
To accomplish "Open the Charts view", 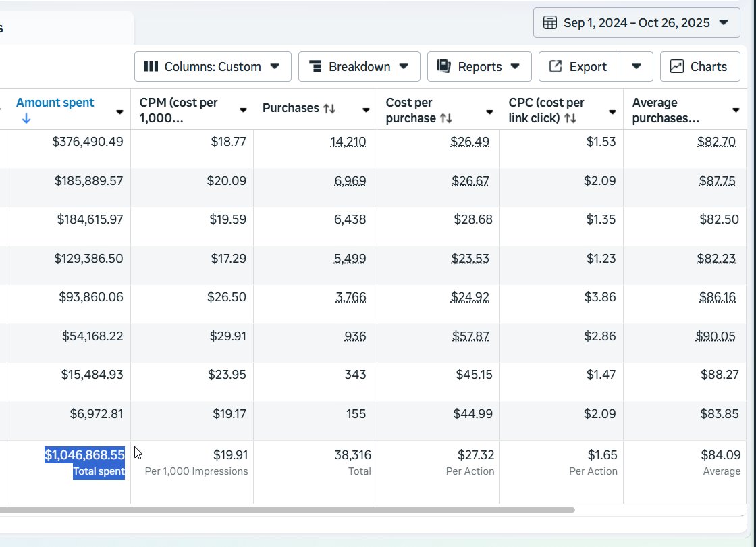I will (700, 67).
